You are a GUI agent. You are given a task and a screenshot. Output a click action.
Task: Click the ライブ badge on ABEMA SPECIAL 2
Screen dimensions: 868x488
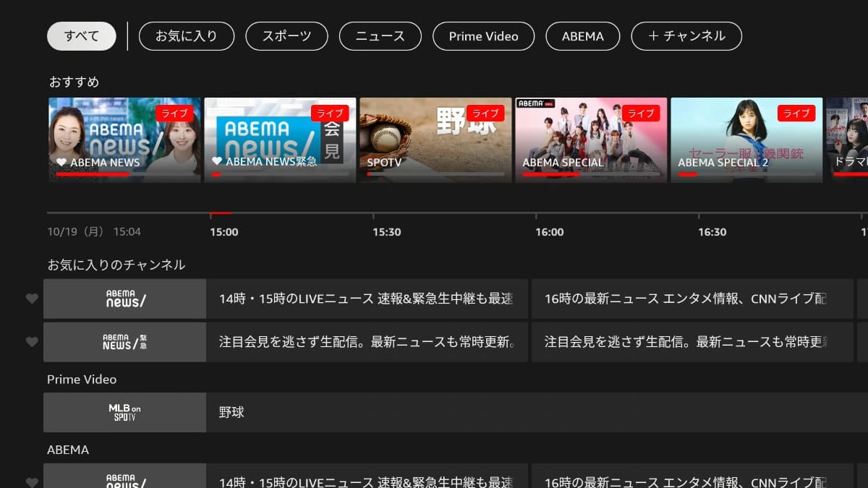click(x=796, y=114)
